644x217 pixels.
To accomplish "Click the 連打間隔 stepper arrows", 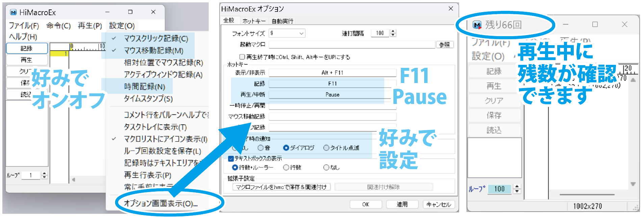I will [393, 33].
